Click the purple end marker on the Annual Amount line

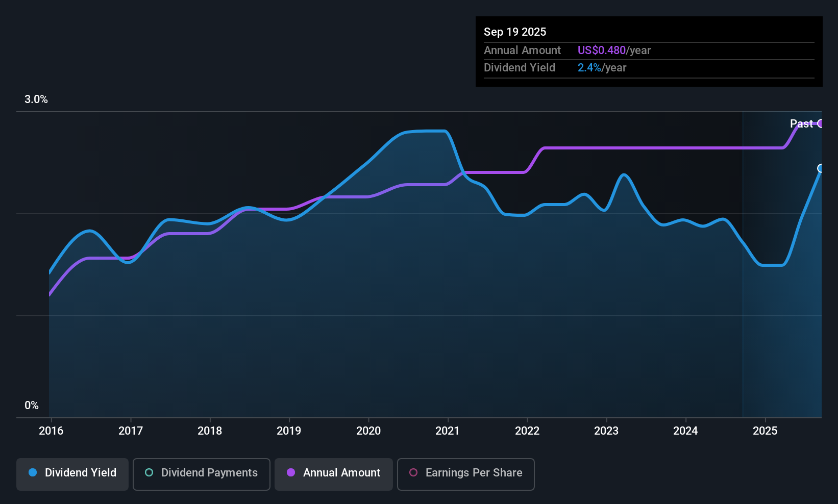(821, 123)
